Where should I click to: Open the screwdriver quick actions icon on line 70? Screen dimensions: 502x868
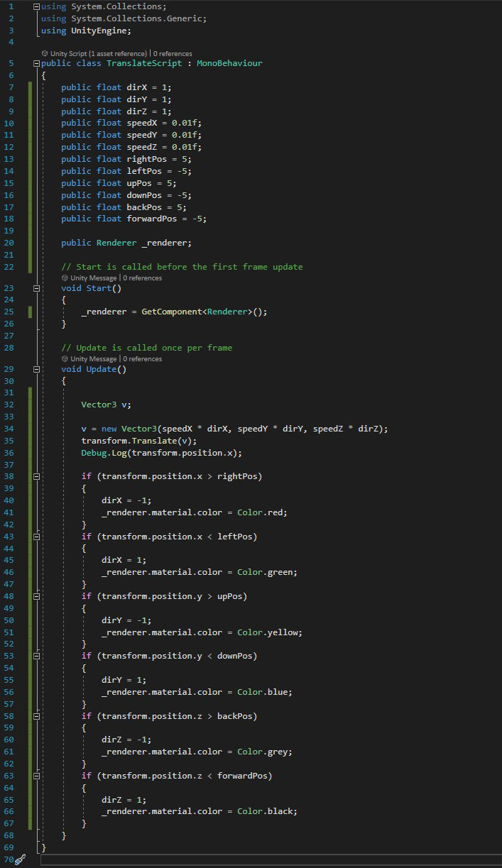coord(21,859)
